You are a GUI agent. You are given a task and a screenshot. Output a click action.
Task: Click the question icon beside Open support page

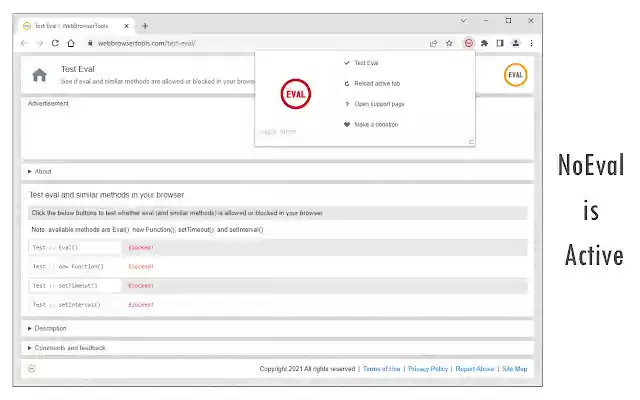coord(347,104)
